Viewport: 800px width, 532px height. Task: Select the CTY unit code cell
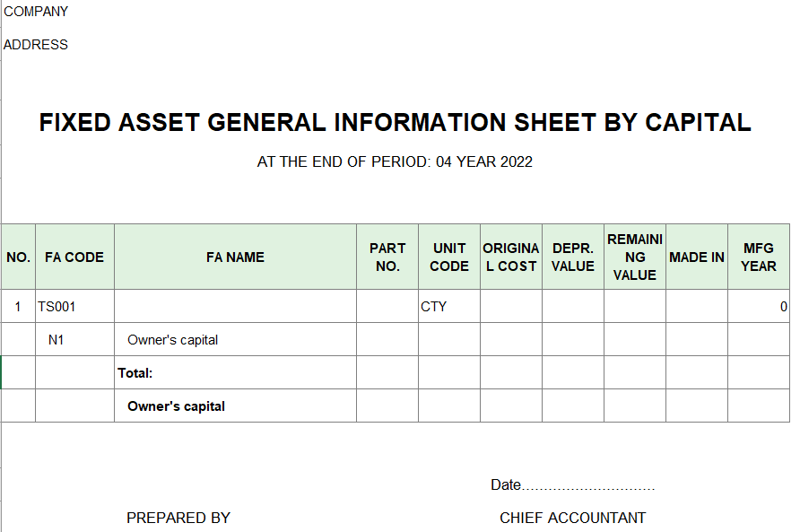[434, 307]
